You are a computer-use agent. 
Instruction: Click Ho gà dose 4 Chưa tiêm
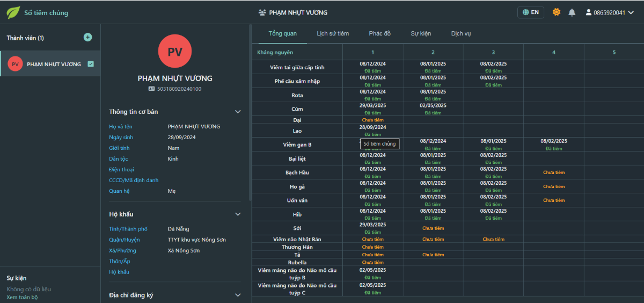[x=554, y=186]
